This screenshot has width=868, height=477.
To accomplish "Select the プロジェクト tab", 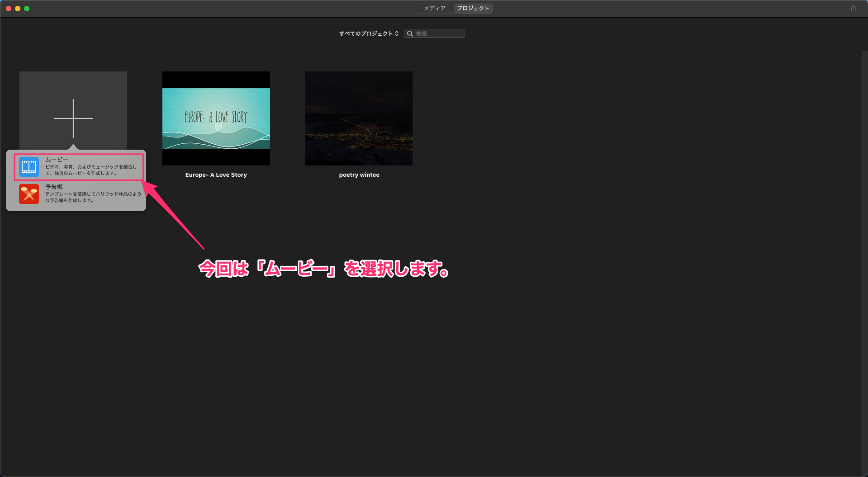I will 473,9.
